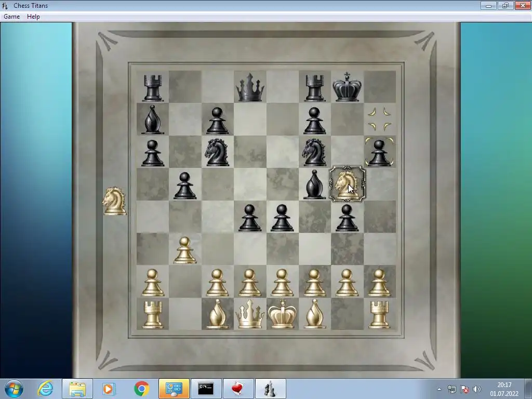Open the Game menu

point(11,16)
